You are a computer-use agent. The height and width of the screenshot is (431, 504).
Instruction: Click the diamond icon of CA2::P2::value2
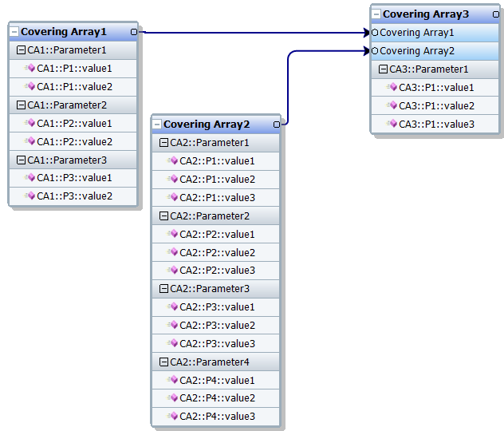173,252
